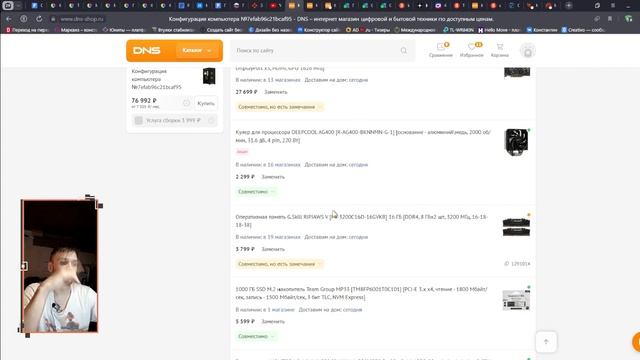
Task: Open the Международно bookmark
Action: [x=416, y=30]
